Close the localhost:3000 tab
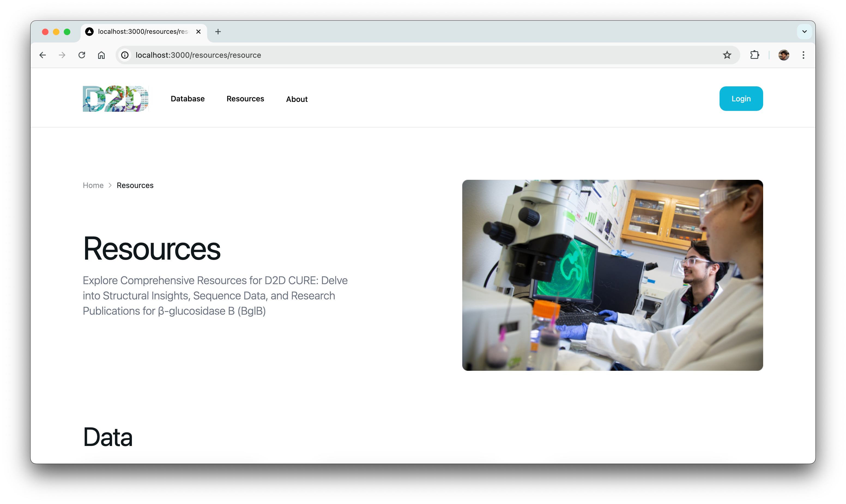846x504 pixels. coord(198,32)
